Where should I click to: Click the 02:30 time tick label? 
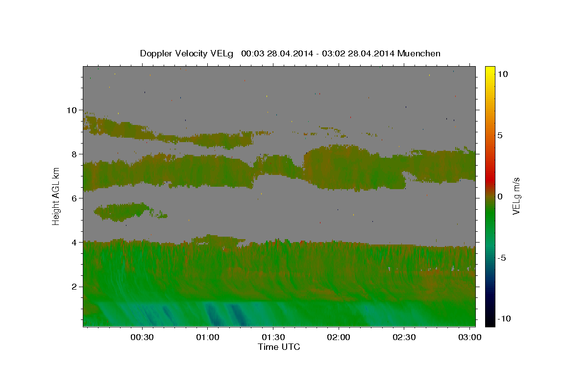(x=404, y=337)
